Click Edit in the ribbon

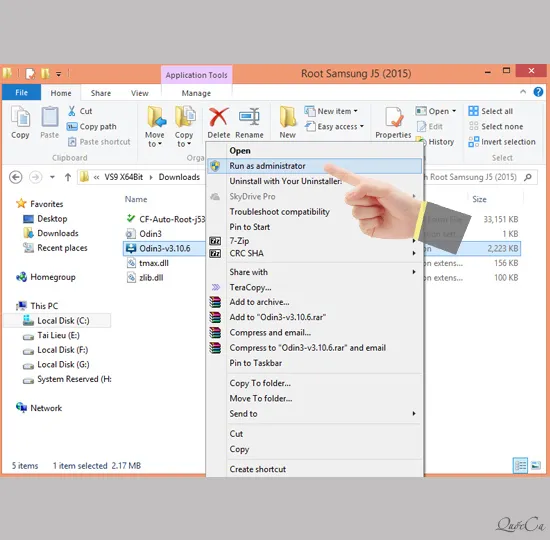pos(430,126)
